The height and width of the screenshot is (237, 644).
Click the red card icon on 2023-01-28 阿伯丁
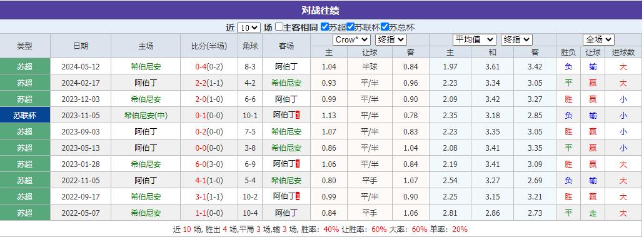pyautogui.click(x=298, y=164)
